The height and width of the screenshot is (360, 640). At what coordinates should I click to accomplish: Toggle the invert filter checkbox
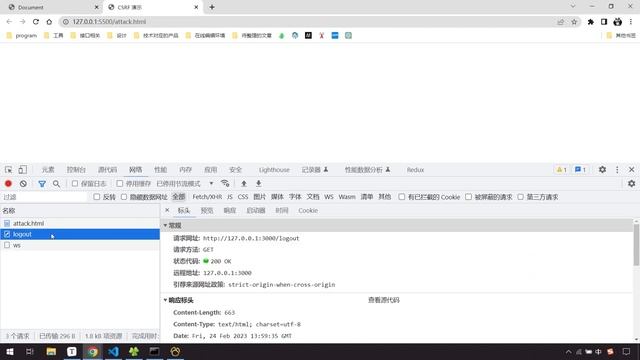point(96,197)
